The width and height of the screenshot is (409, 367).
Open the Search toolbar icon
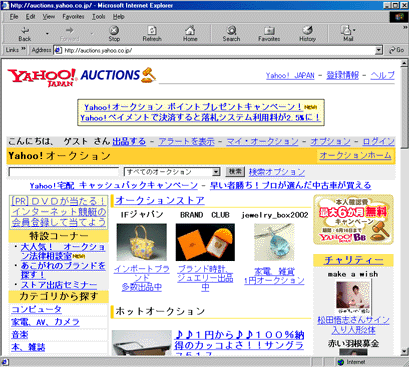[x=231, y=34]
